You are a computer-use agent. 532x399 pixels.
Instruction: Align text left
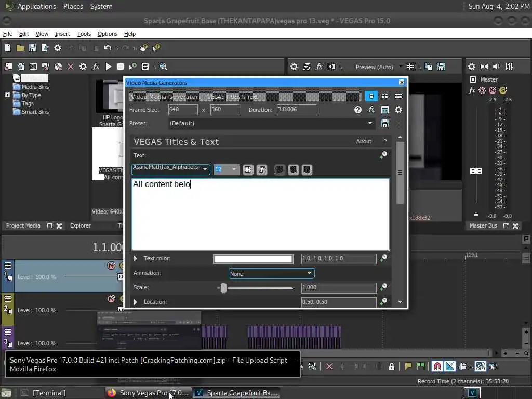point(280,170)
